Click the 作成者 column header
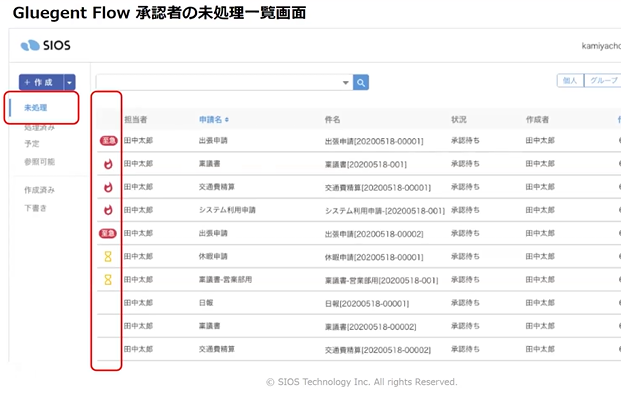621x403 pixels. click(x=537, y=120)
